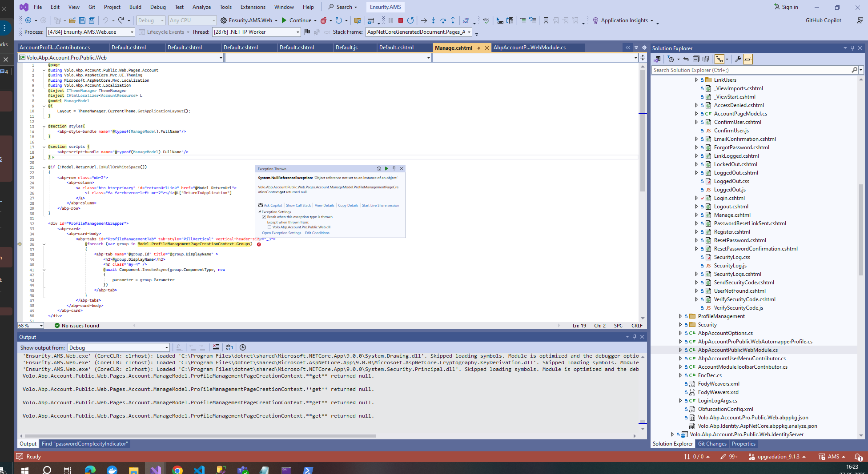Click the Save All toolbar icon
Image resolution: width=868 pixels, height=474 pixels.
pyautogui.click(x=92, y=20)
